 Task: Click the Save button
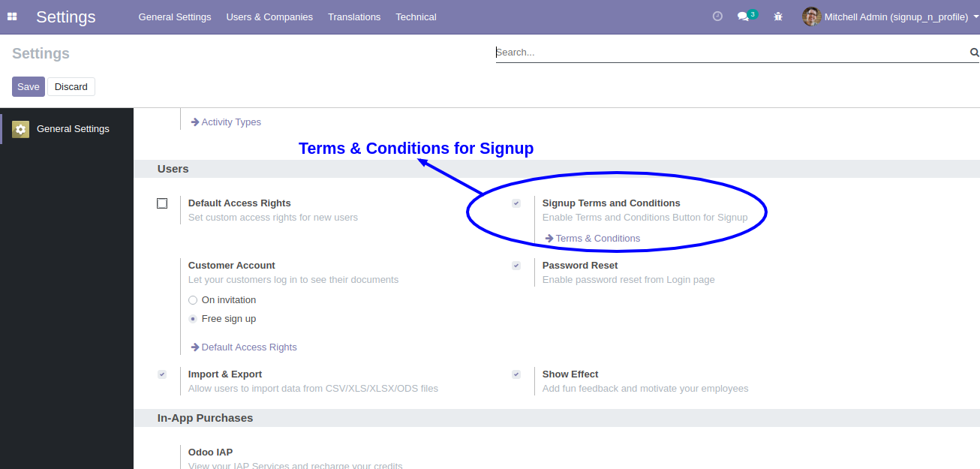[29, 87]
